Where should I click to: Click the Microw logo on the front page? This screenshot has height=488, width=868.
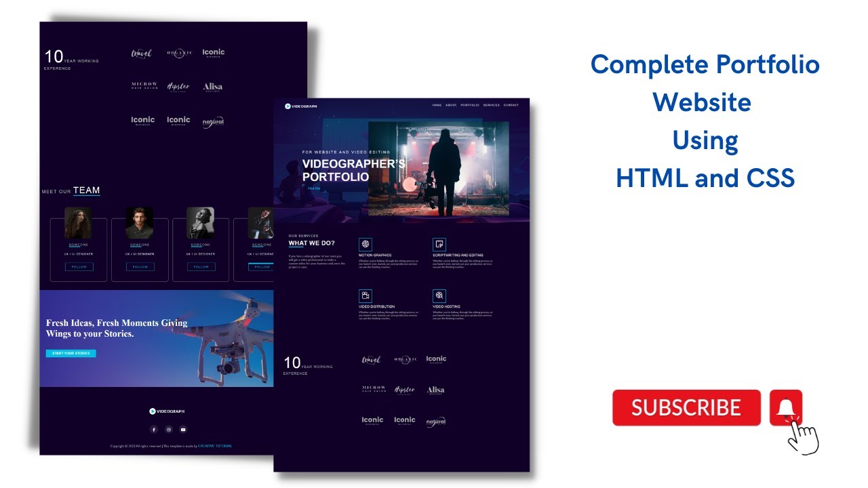(x=374, y=390)
